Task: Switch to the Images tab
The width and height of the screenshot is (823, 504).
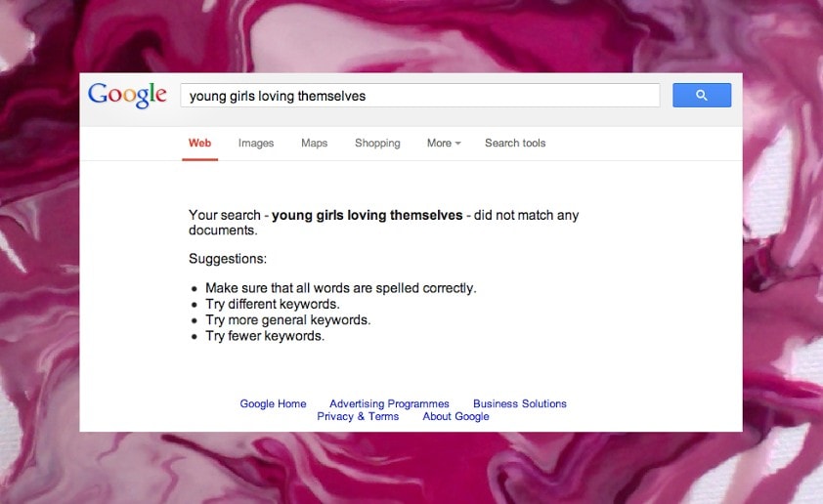Action: point(256,143)
